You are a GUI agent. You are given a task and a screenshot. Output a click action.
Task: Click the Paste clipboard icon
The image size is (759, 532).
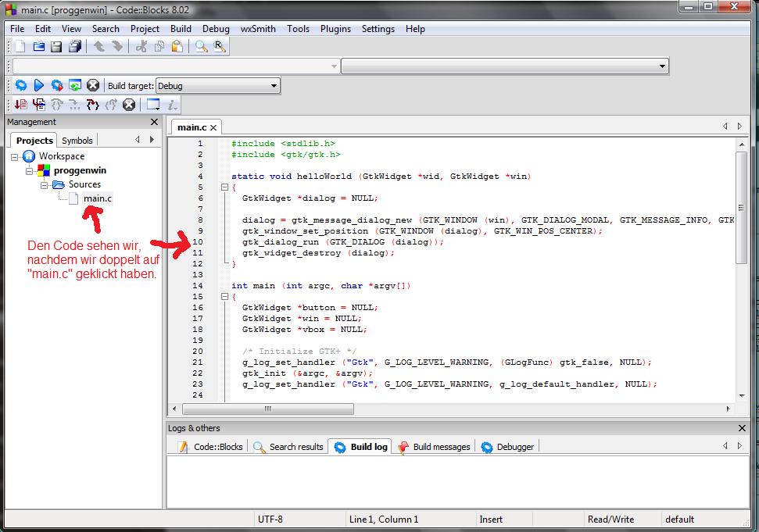(177, 47)
